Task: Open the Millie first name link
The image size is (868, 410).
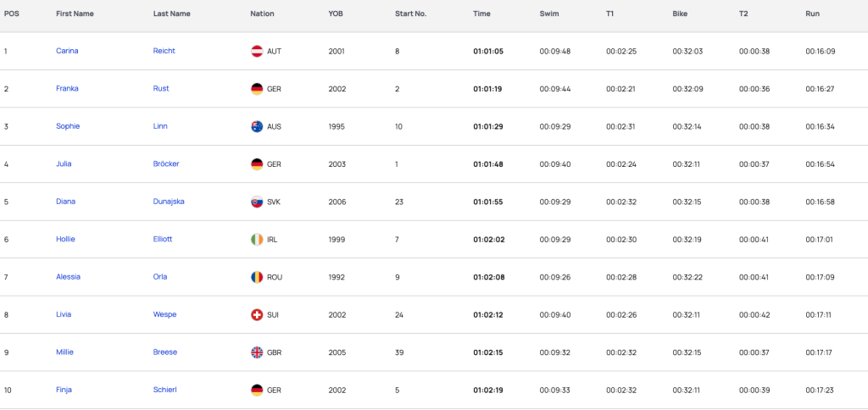Action: 64,352
